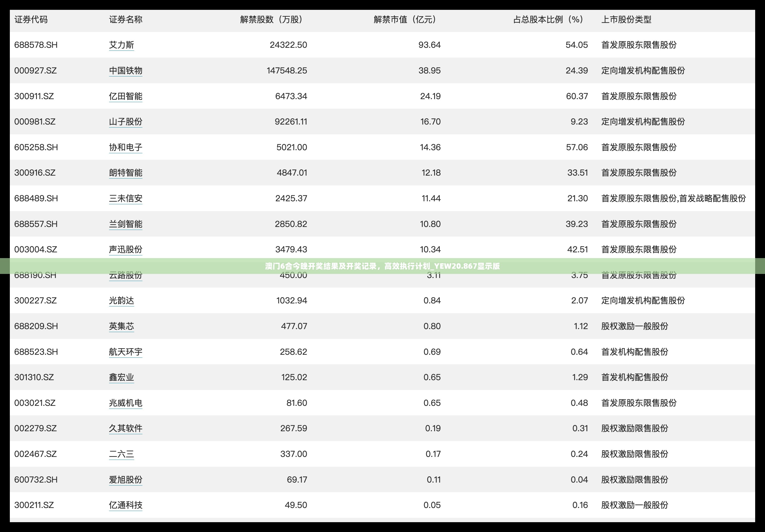Select the code 688489.SH

click(36, 198)
